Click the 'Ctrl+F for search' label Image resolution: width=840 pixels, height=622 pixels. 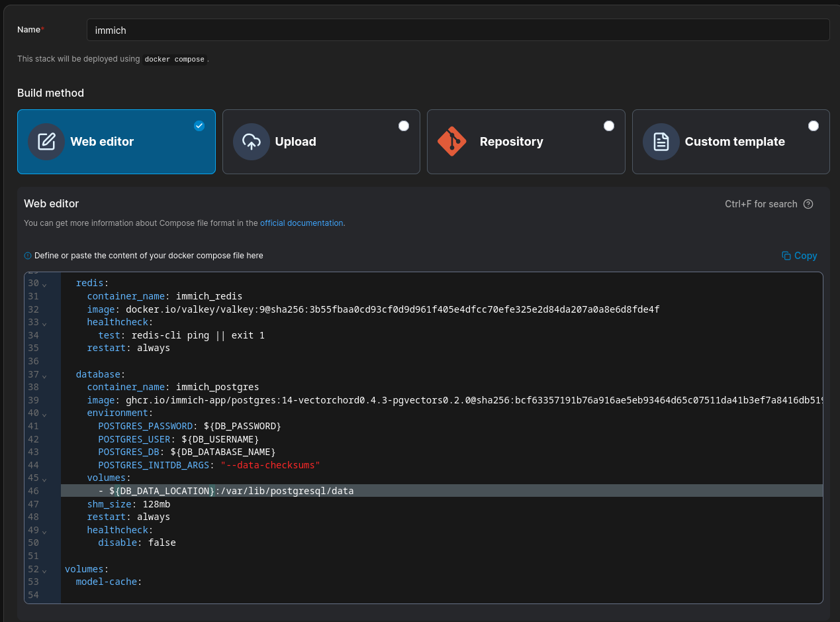click(x=761, y=204)
